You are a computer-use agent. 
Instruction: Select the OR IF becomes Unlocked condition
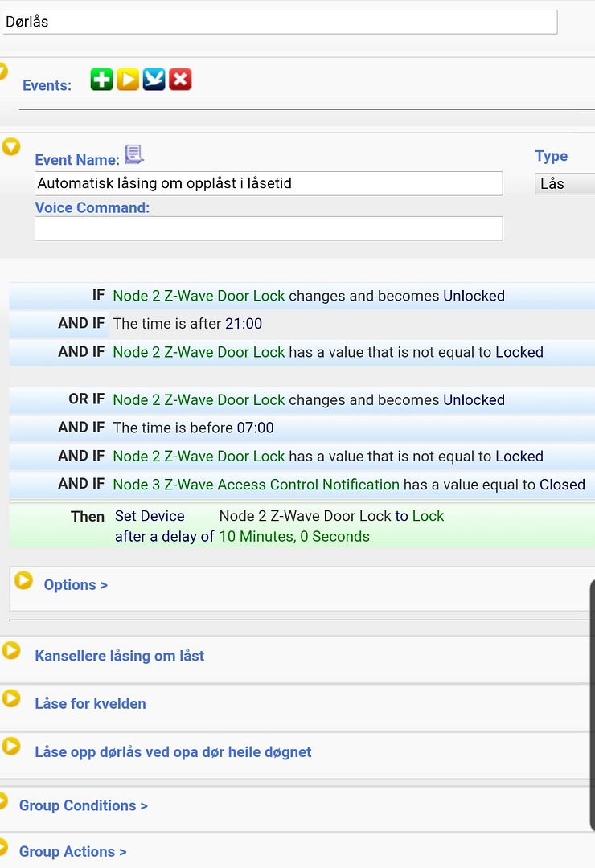pyautogui.click(x=302, y=399)
